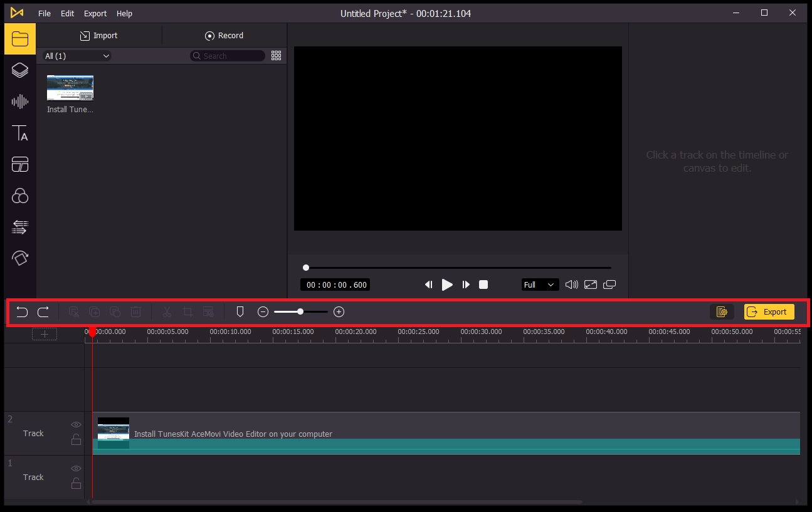Switch to the Record tab
Viewport: 812px width, 512px height.
[x=224, y=35]
